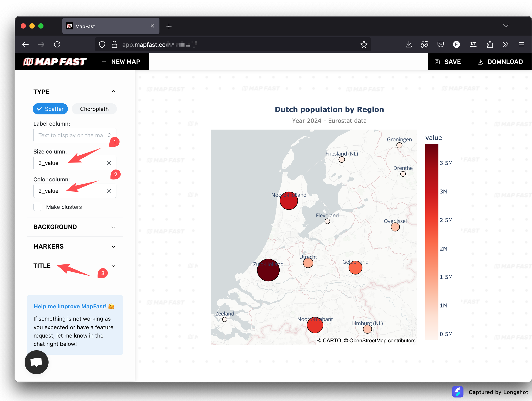This screenshot has width=532, height=401.
Task: Clear the Size column value
Action: pyautogui.click(x=109, y=163)
